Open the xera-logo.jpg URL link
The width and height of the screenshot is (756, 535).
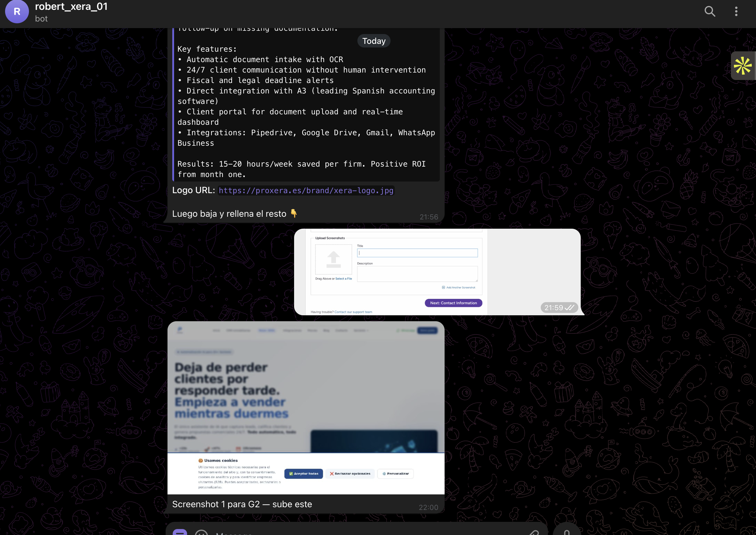pos(306,191)
